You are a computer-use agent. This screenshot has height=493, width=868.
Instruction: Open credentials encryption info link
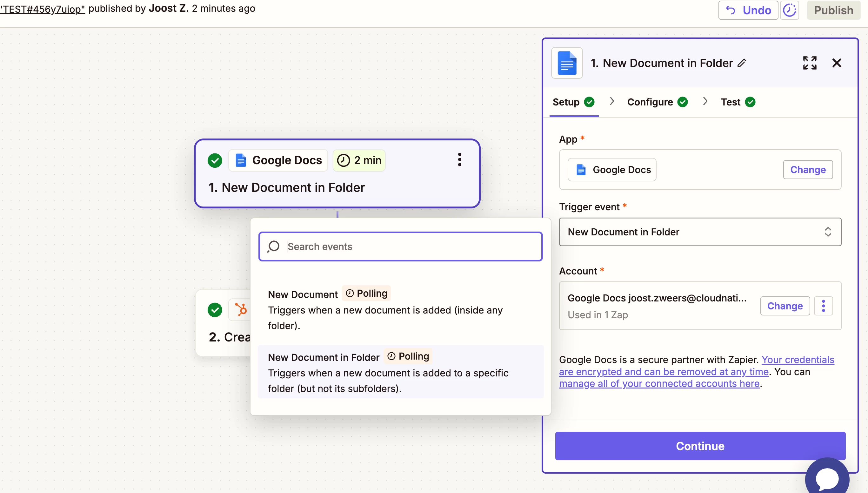click(x=697, y=366)
